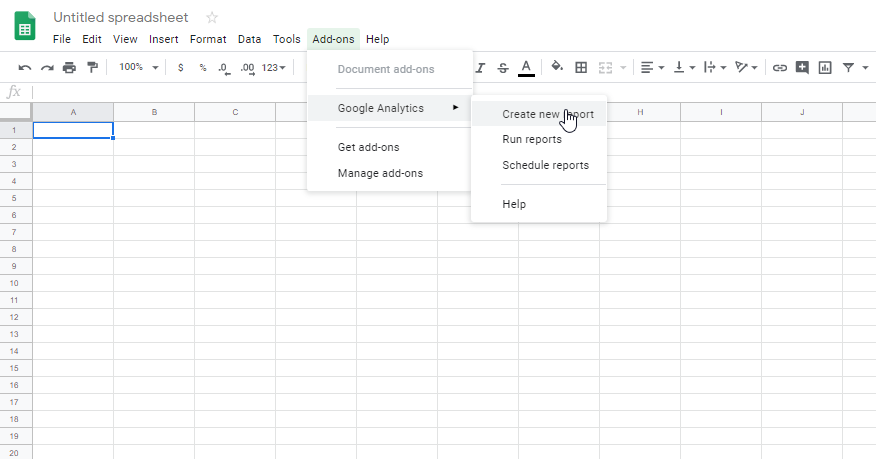Click cell A1

tap(73, 130)
